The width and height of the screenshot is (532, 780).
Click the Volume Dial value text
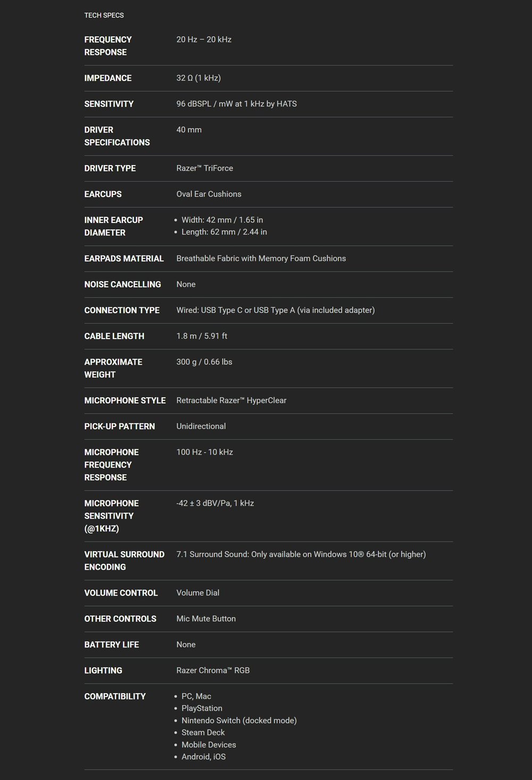(198, 593)
